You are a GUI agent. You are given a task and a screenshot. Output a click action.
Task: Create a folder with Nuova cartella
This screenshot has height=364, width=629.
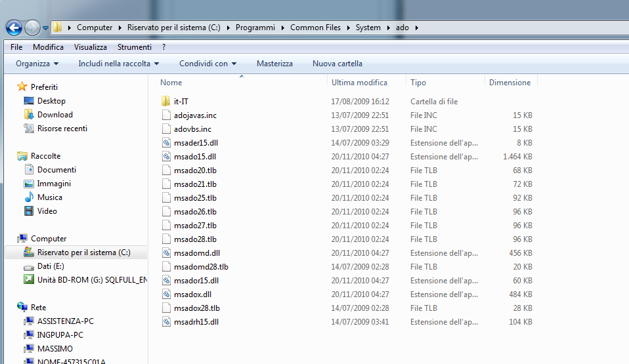click(x=337, y=64)
